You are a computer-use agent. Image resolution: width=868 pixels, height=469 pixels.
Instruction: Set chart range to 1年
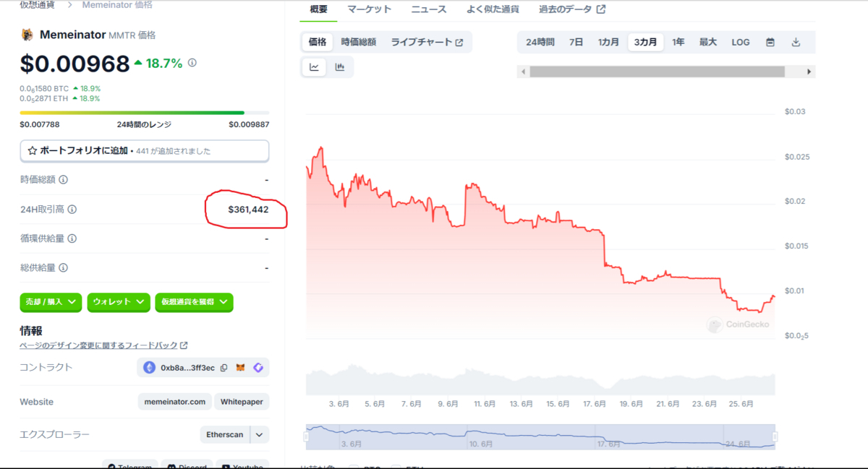point(678,42)
